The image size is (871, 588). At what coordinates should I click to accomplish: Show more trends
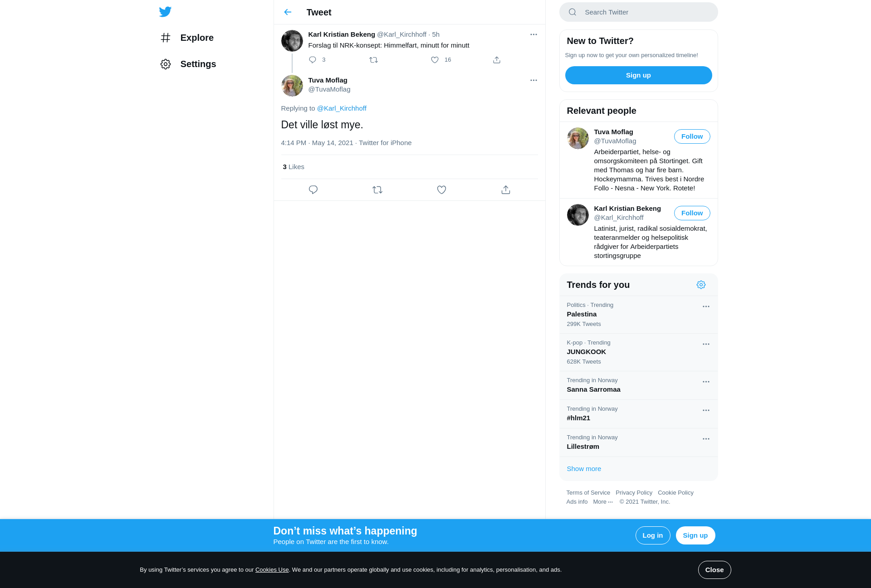(x=584, y=469)
